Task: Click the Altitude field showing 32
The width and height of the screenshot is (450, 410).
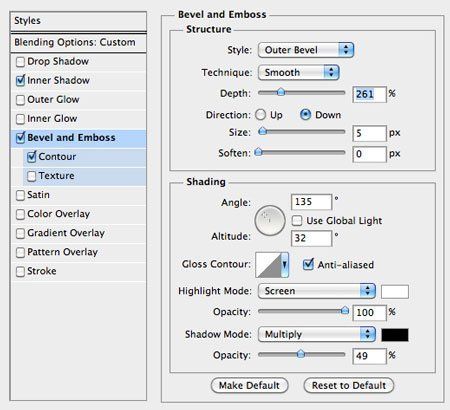Action: click(x=312, y=238)
